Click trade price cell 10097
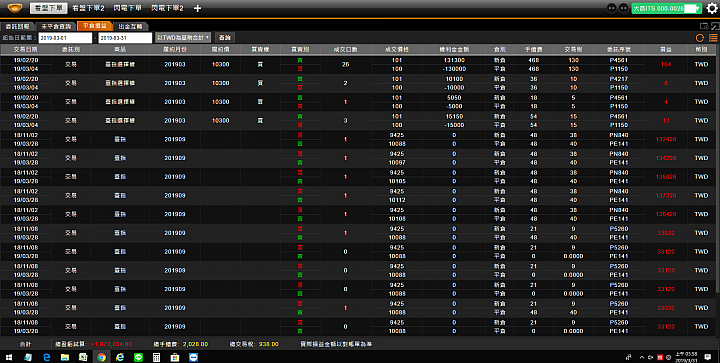 pos(397,162)
